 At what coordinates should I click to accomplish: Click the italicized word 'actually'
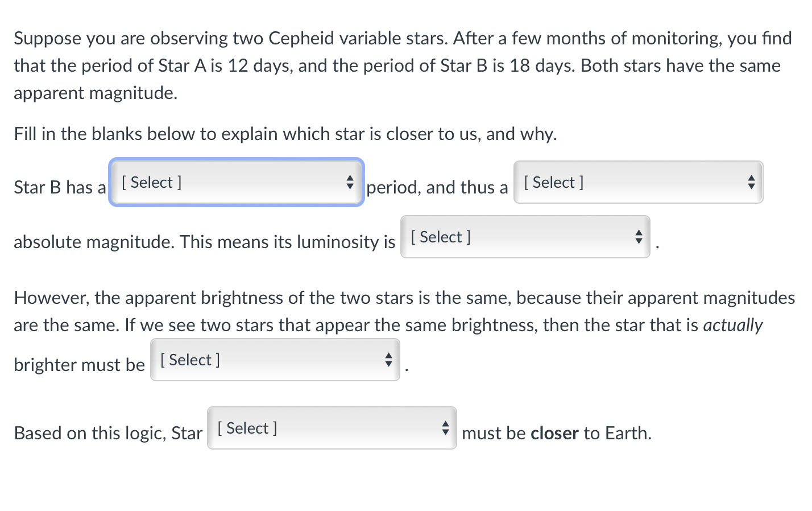[733, 325]
